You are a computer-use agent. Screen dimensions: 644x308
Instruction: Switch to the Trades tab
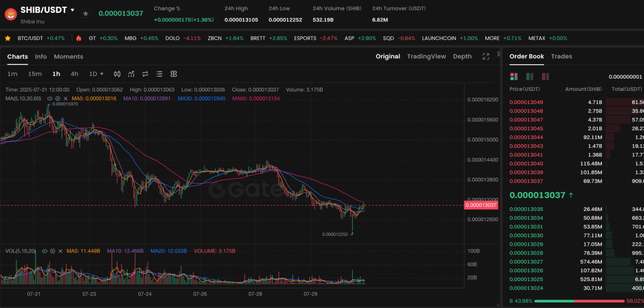[562, 56]
